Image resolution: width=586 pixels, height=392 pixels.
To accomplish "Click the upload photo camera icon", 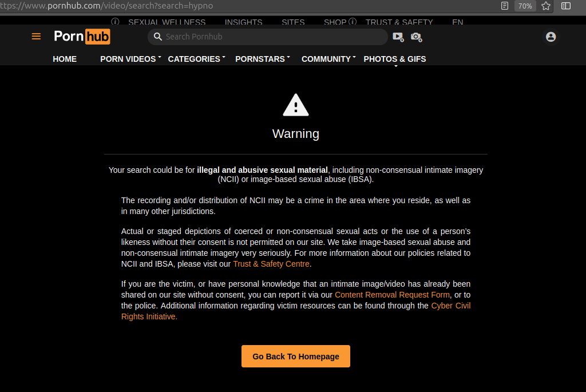I will tap(417, 37).
